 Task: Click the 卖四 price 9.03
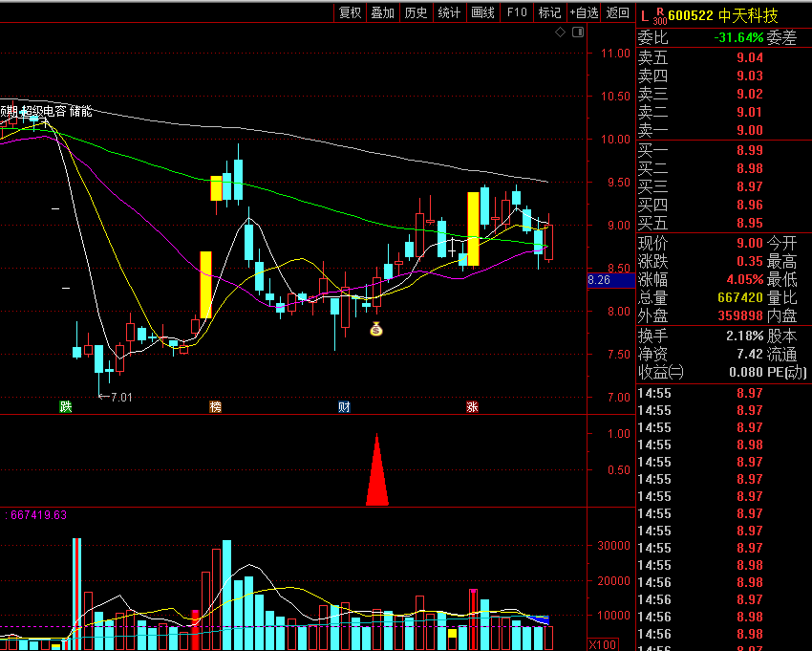750,76
